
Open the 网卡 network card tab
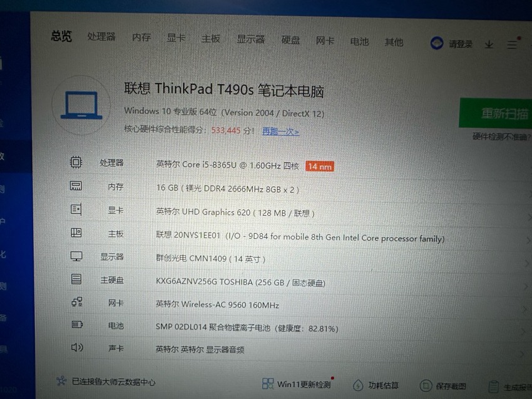point(325,41)
